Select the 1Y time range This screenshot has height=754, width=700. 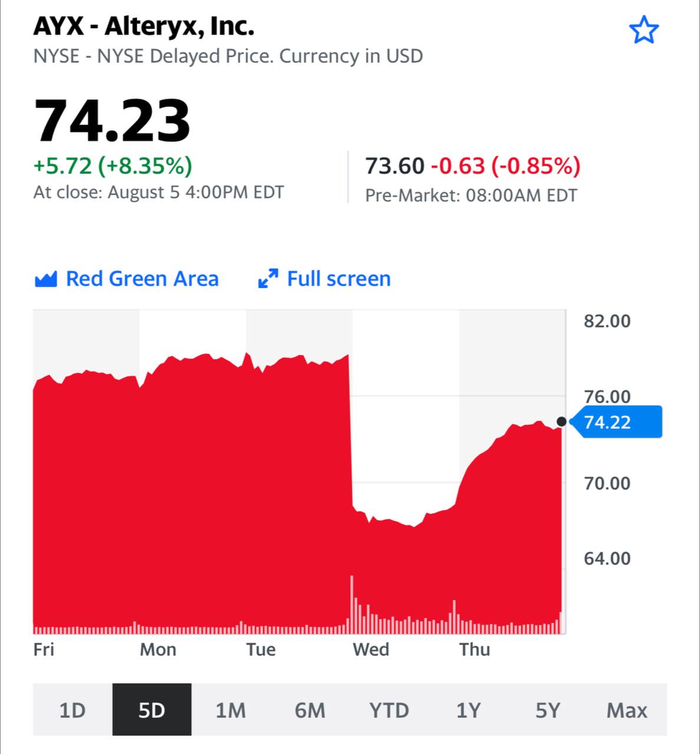pyautogui.click(x=468, y=710)
